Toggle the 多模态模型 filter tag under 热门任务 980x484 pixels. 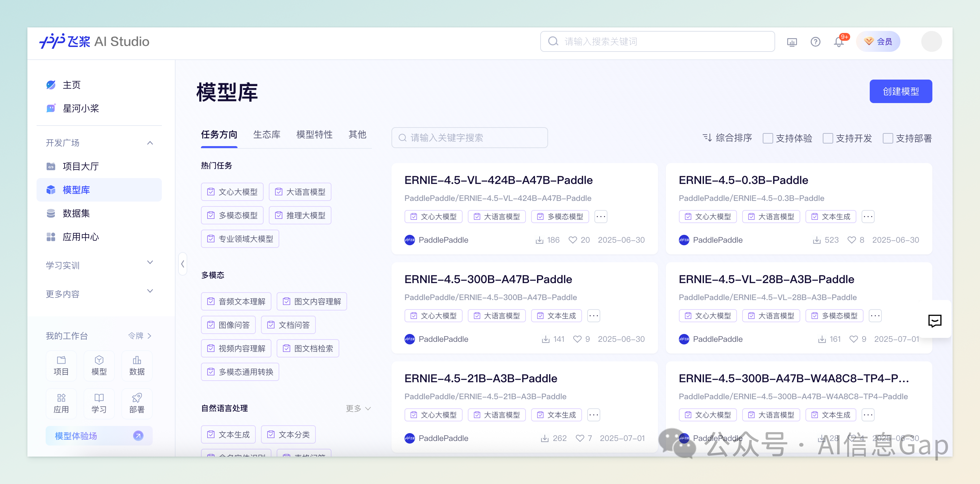tap(232, 215)
